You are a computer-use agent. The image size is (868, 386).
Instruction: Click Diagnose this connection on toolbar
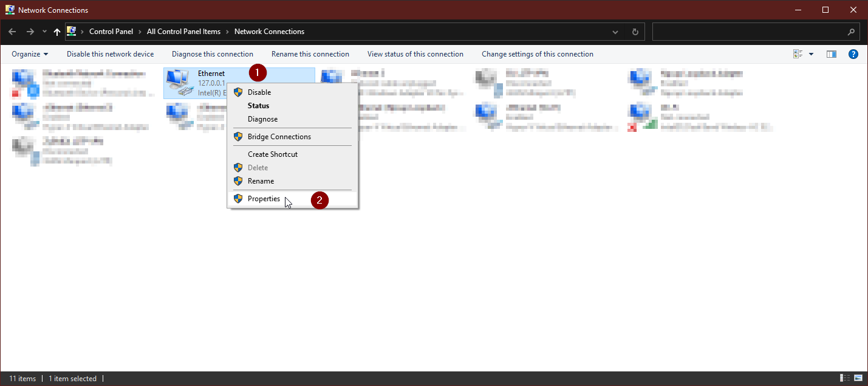click(213, 54)
